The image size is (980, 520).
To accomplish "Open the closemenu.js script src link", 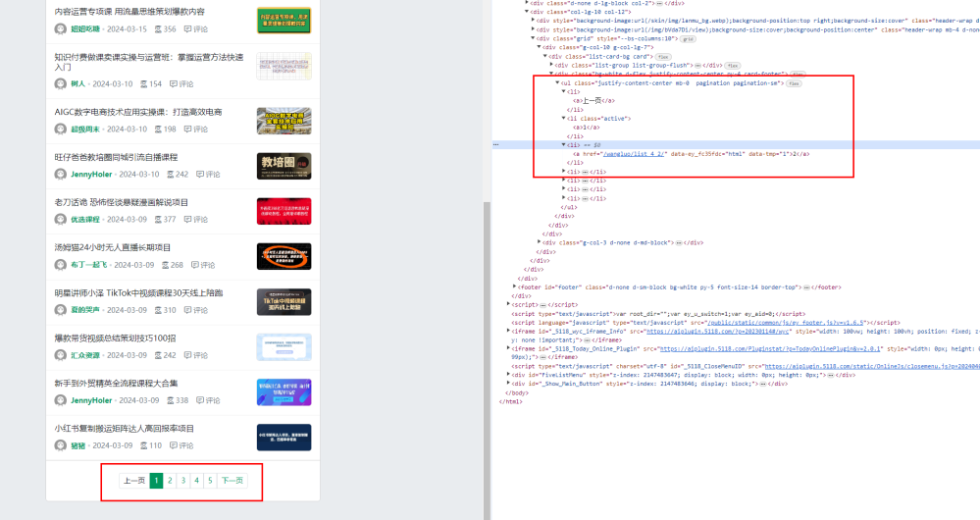I will coord(872,366).
